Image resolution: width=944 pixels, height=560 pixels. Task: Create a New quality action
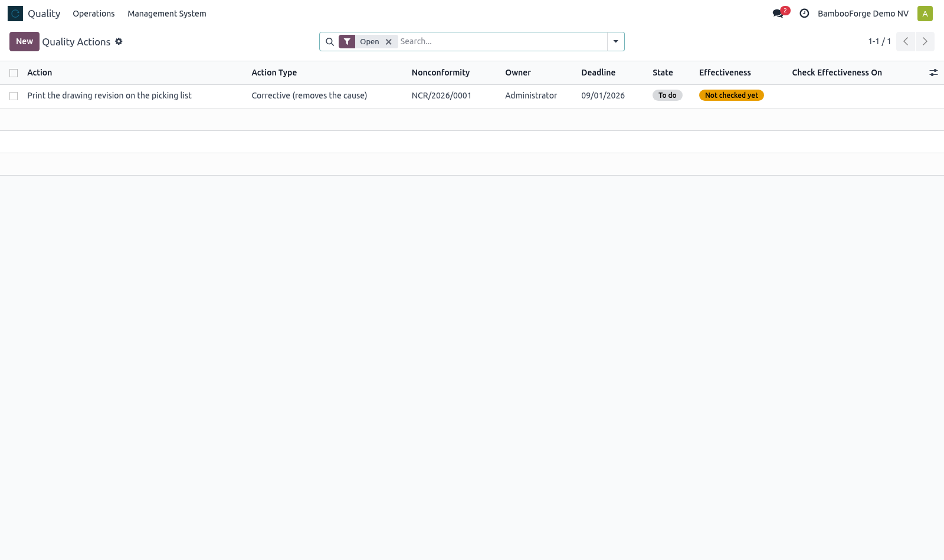click(24, 41)
